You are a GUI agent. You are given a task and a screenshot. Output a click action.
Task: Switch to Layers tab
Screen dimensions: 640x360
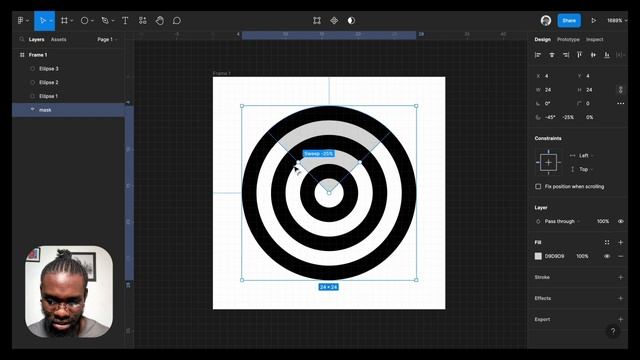[x=36, y=40]
